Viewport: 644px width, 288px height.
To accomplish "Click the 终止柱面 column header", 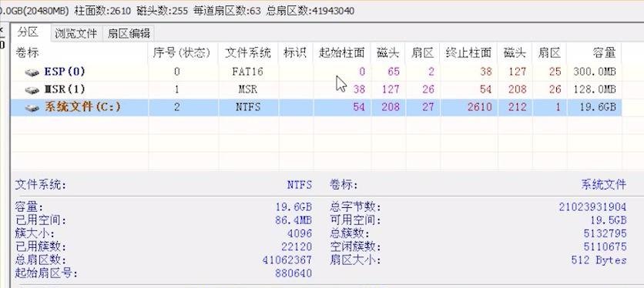I will click(468, 52).
